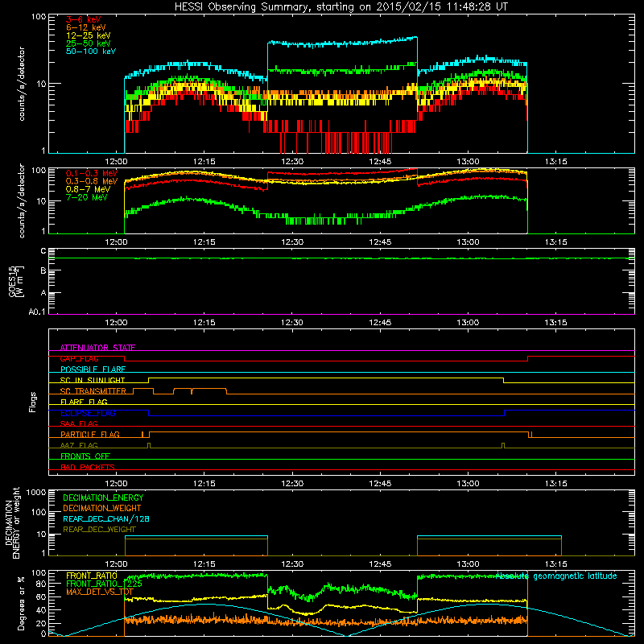This screenshot has width=644, height=644.
Task: Select the POSSIBLE_FLARE flag label
Action: point(93,369)
